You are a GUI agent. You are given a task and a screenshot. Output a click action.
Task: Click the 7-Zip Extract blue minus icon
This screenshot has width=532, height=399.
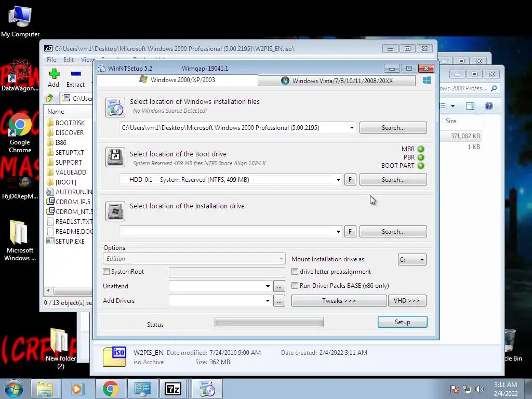[x=76, y=74]
